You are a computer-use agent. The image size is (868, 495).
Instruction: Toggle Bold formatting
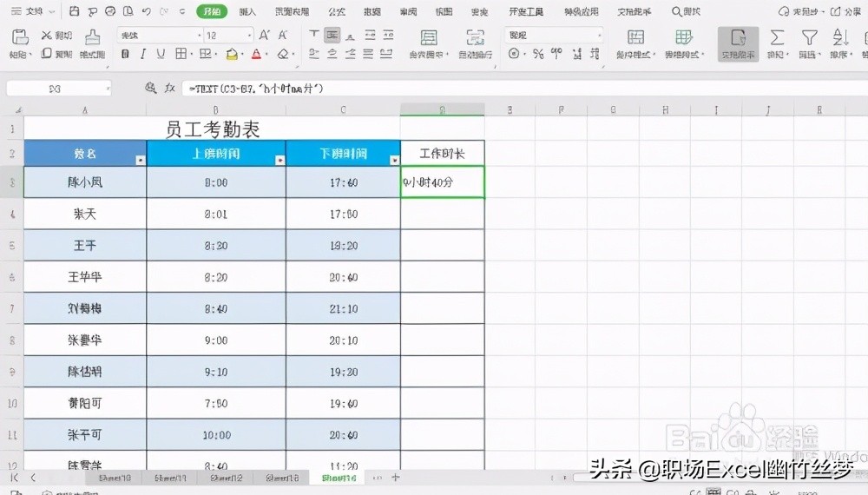tap(125, 54)
